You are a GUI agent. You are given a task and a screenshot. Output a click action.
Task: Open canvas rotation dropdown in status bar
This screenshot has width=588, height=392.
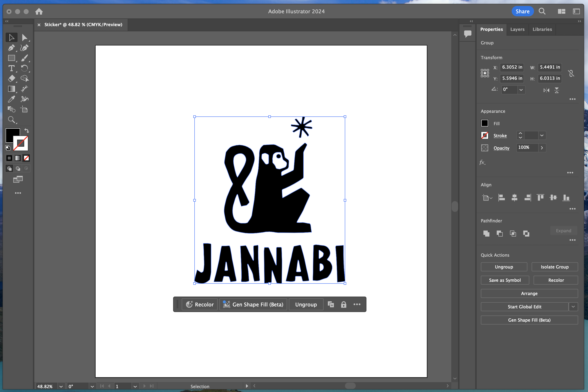92,386
